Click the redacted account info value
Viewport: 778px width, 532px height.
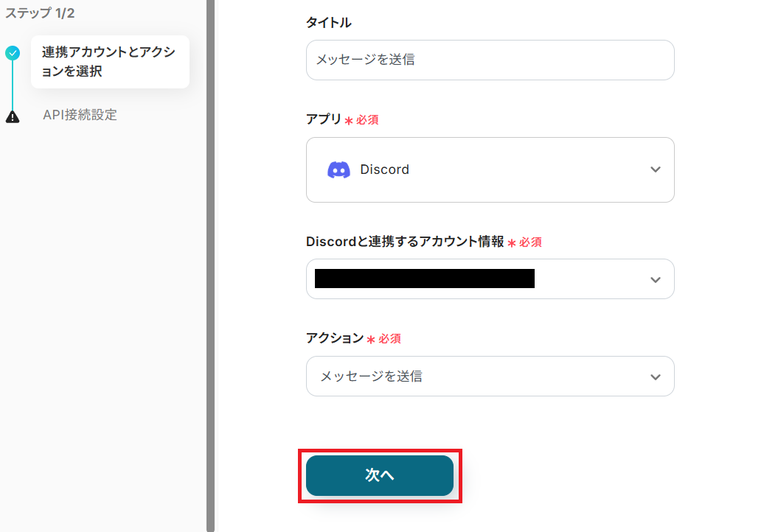click(x=424, y=279)
